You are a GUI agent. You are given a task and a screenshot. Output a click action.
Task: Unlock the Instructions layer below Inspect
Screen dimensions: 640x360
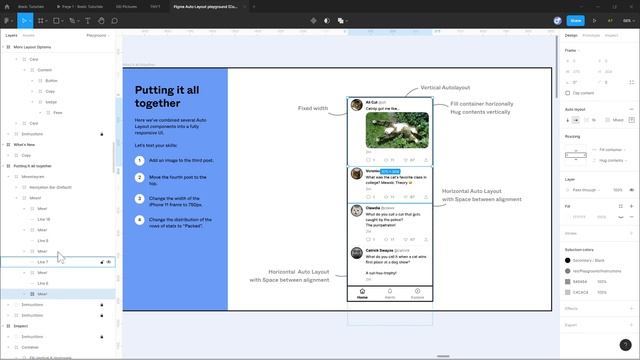102,337
